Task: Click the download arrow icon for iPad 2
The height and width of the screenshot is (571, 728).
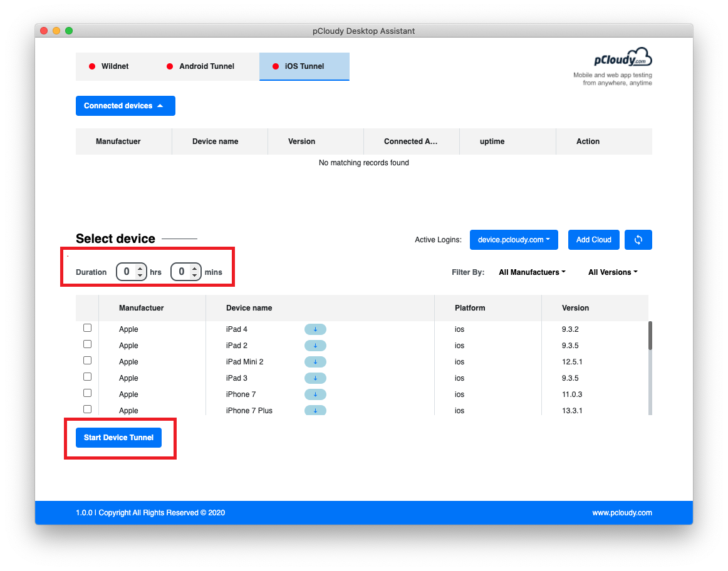Action: (315, 346)
